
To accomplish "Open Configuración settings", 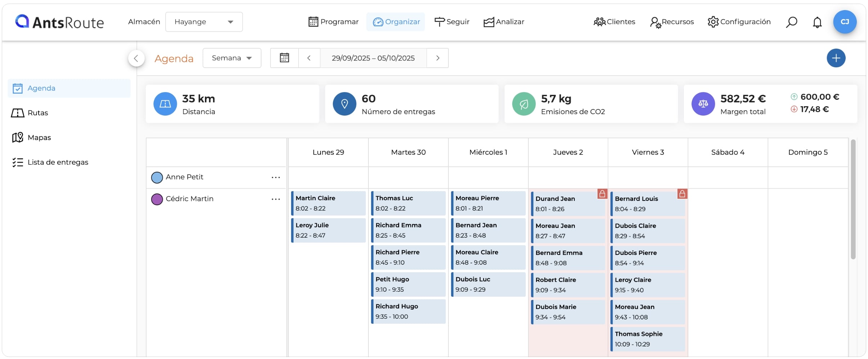I will point(739,22).
